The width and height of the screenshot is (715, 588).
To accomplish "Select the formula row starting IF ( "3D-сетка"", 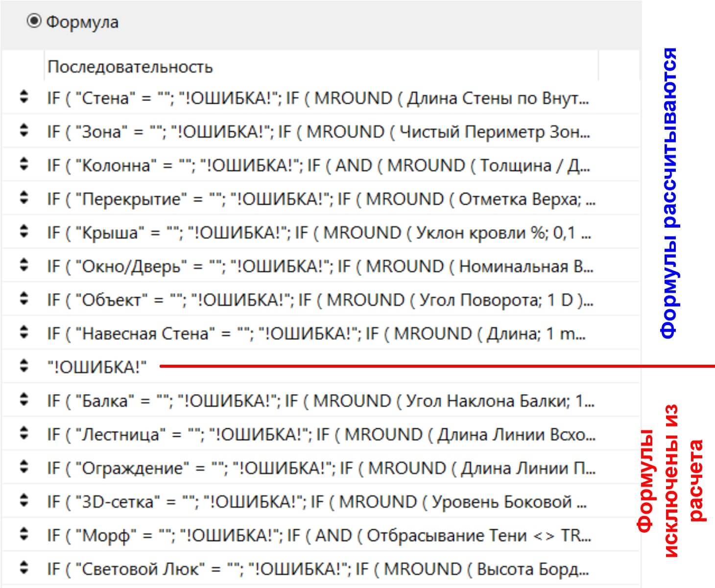I will coord(321,501).
